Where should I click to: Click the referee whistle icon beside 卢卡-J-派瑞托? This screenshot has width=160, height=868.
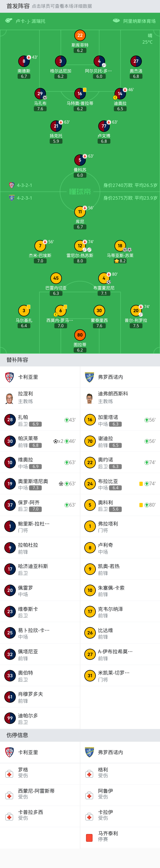pyautogui.click(x=9, y=21)
